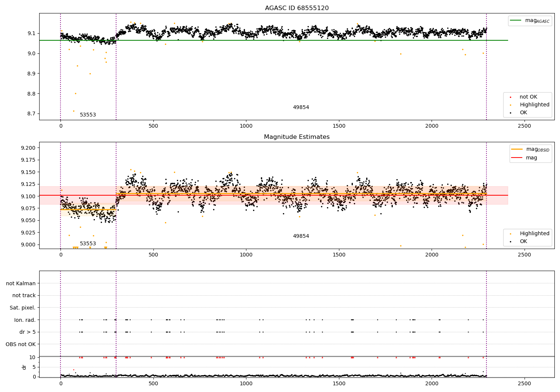560x392 pixels.
Task: Click the '9.125' y-axis tick label
Action: (x=28, y=184)
